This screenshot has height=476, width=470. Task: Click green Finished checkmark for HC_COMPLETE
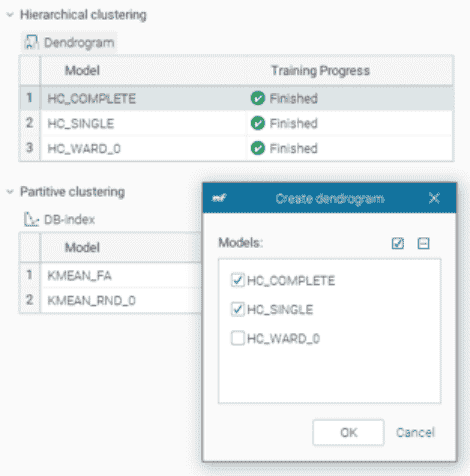tap(258, 98)
